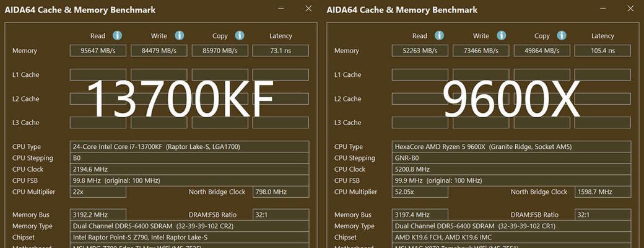Click the 1598.7 MHz North Bridge Clock field
The width and height of the screenshot is (644, 248).
coord(602,192)
